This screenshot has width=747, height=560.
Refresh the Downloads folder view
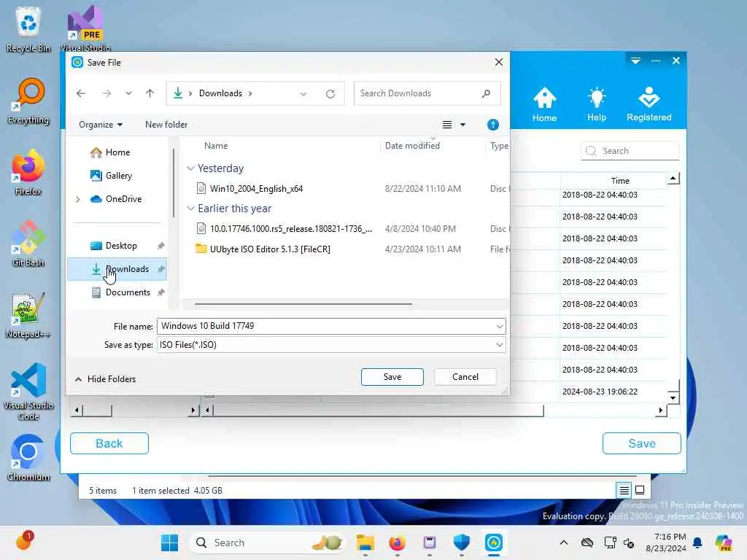pos(330,94)
